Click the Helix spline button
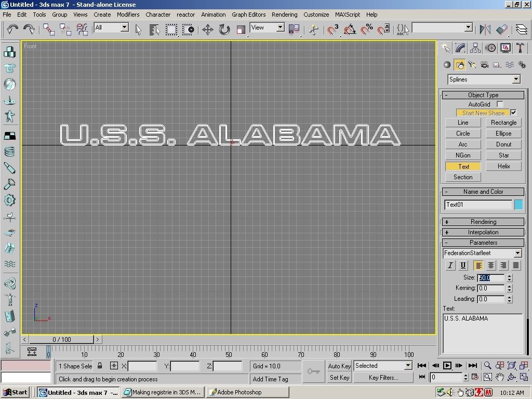The image size is (532, 399). coord(503,166)
